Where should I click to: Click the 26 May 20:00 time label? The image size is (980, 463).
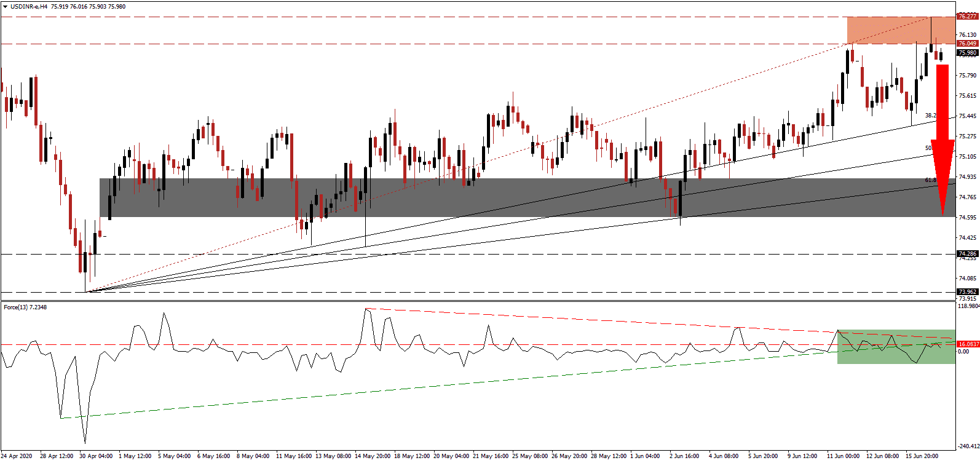[569, 456]
